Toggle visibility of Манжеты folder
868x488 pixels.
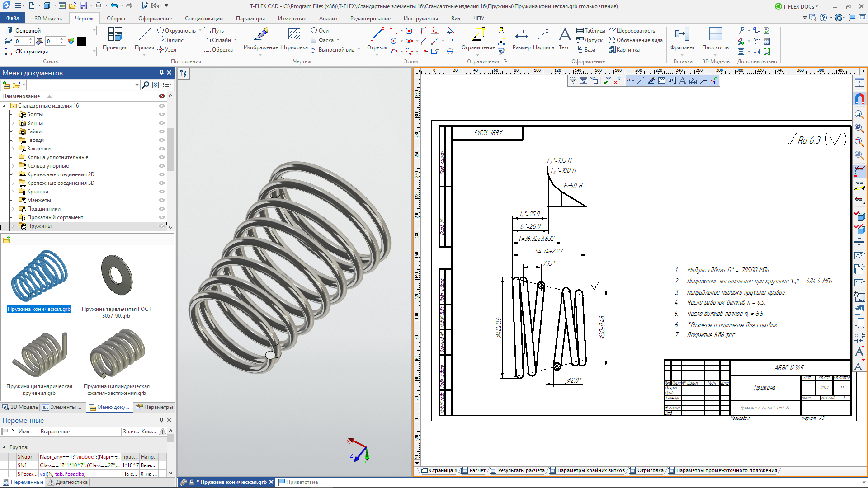coord(161,200)
